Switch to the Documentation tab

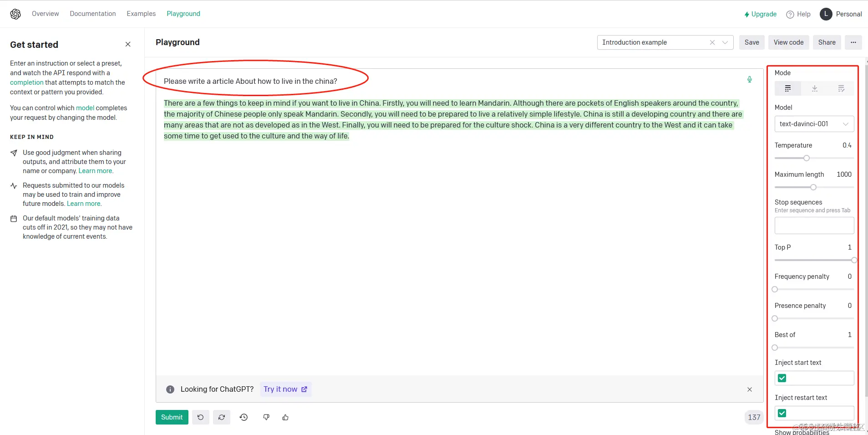[x=92, y=13]
